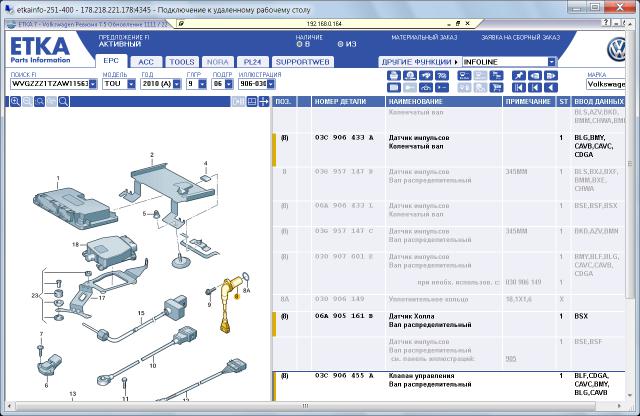Image resolution: width=640 pixels, height=416 pixels.
Task: Click the horizontal scrollbar's right arrow
Action: [620, 406]
